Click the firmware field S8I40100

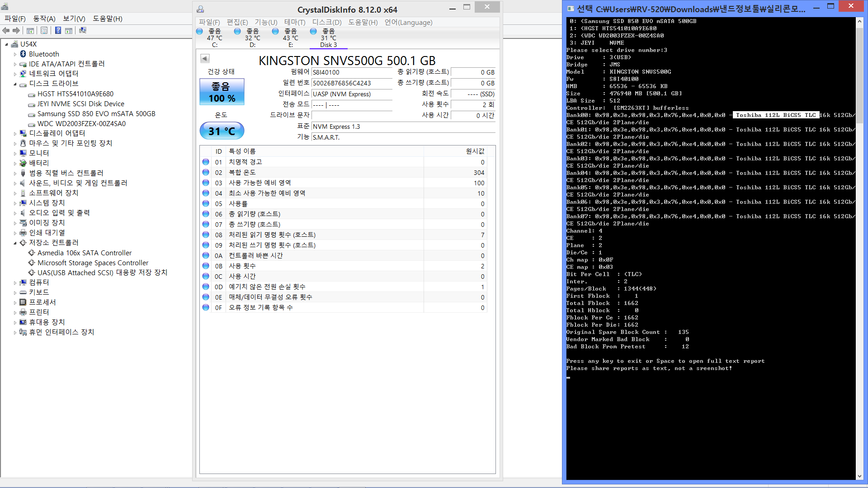(352, 72)
